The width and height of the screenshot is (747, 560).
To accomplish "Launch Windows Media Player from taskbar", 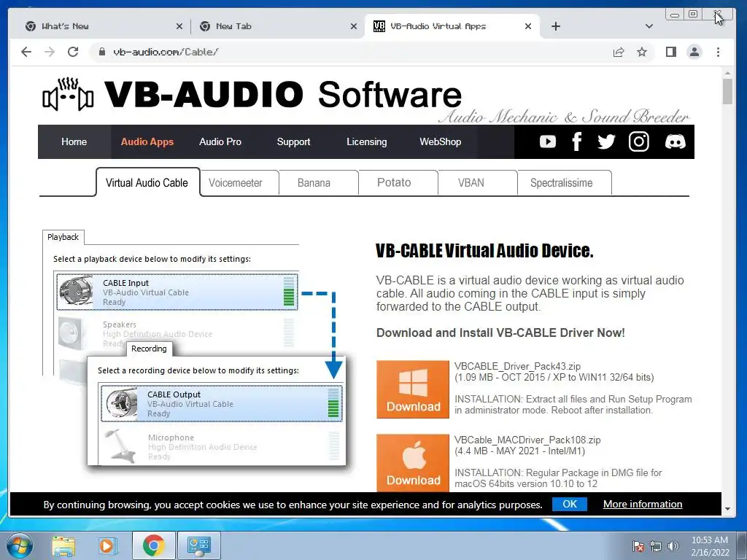I will (107, 545).
